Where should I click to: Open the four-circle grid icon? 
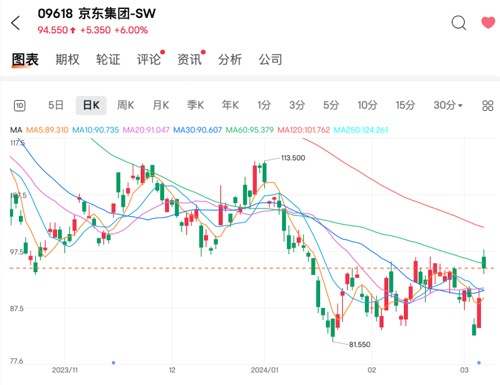(488, 105)
